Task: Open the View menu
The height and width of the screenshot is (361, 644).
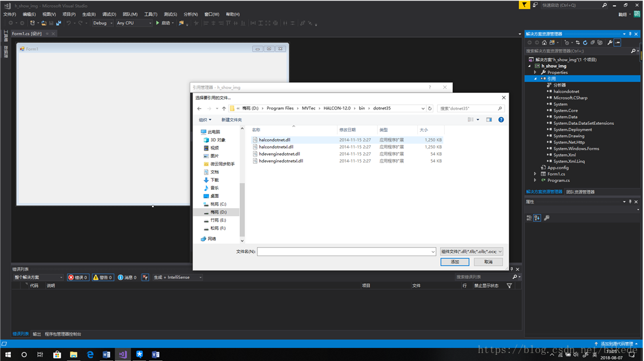Action: coord(49,14)
